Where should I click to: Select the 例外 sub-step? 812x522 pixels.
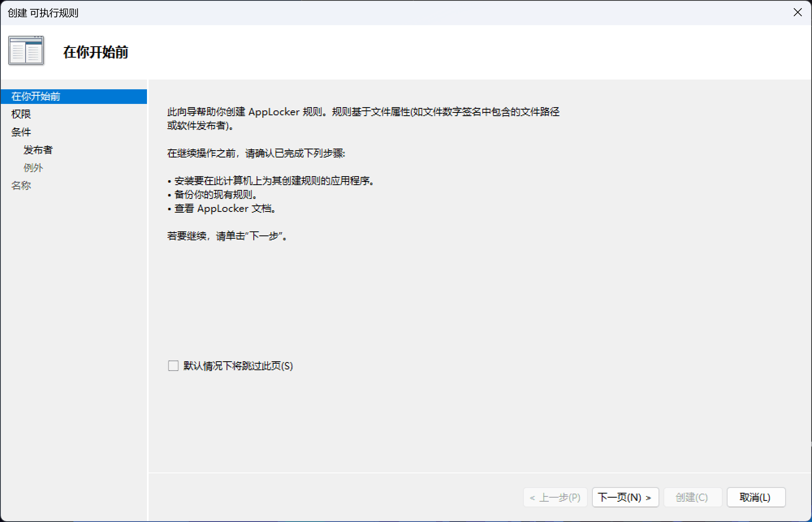click(33, 168)
